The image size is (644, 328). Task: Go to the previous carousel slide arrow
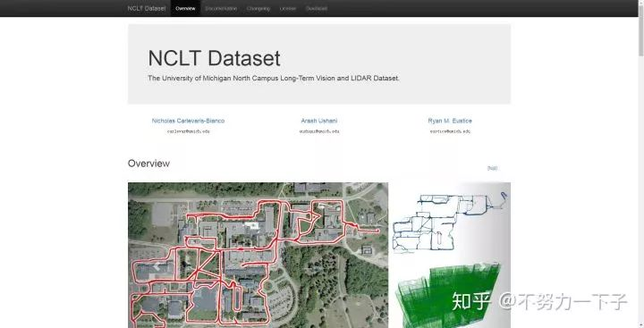[157, 266]
